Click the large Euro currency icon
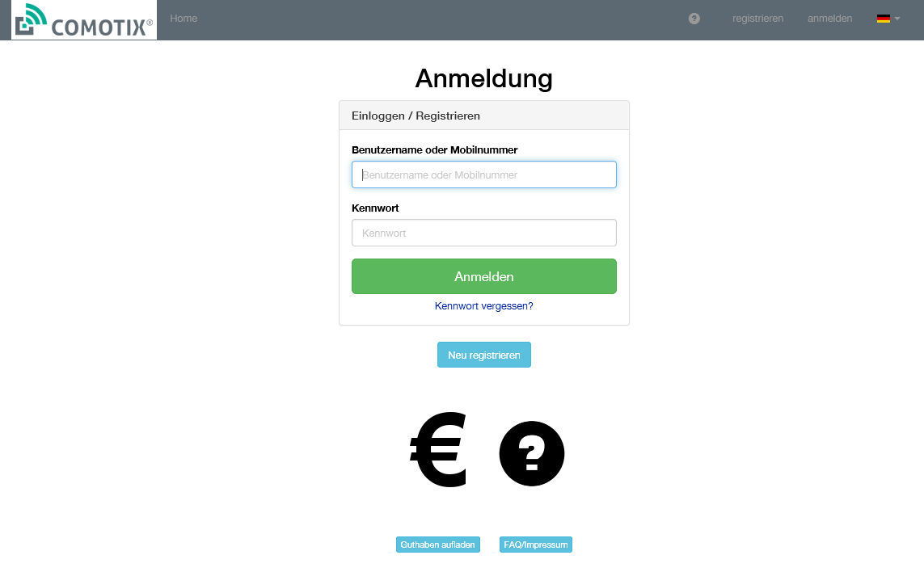Screen dimensions: 924x572 437,449
